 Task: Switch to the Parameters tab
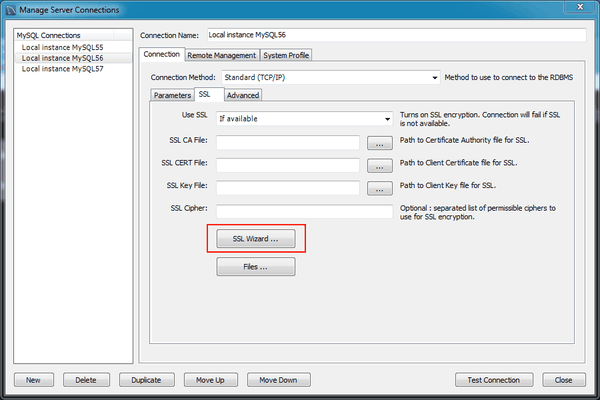[x=172, y=95]
